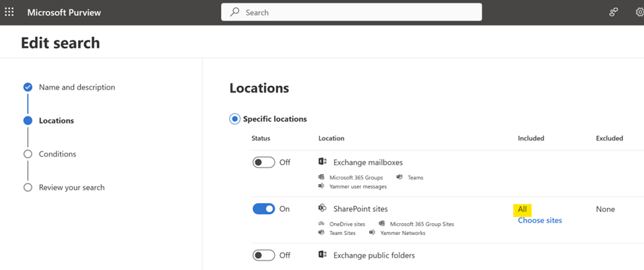Click the connections icon in header
644x270 pixels.
pos(614,12)
